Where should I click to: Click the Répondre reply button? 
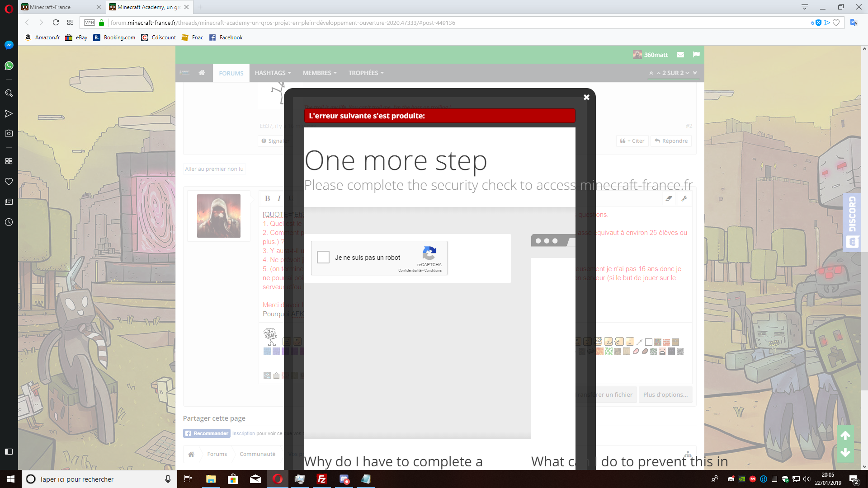[x=671, y=141]
